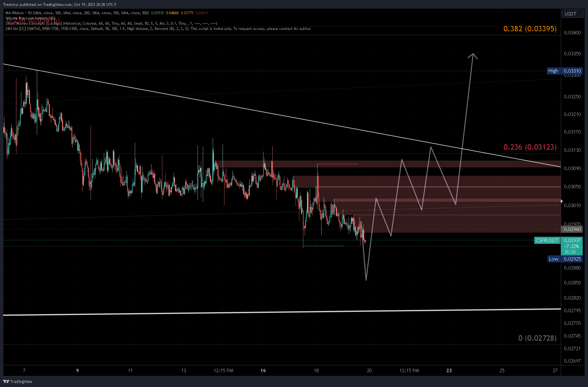Click the published-by Trevictus header text
588x387 pixels.
point(60,5)
